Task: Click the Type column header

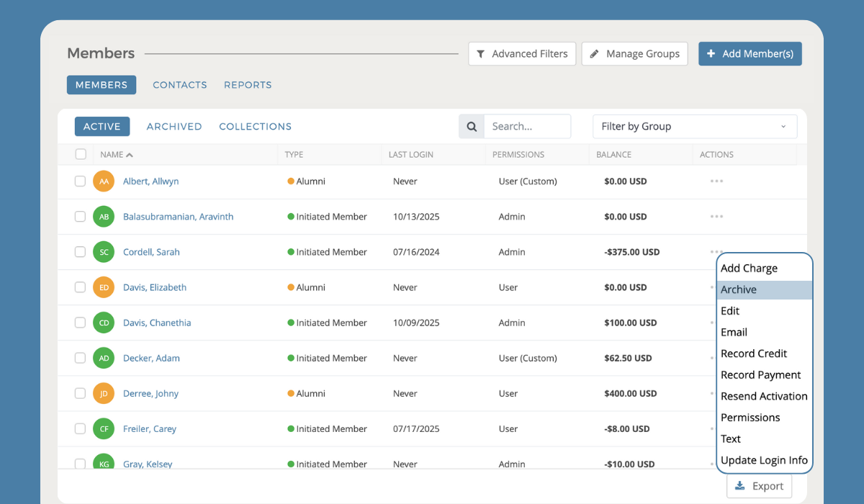Action: click(x=294, y=155)
